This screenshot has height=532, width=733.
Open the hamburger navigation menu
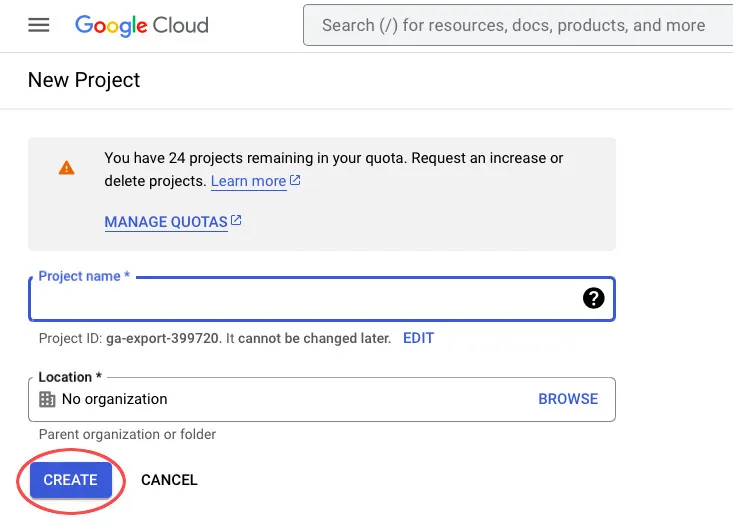click(39, 25)
